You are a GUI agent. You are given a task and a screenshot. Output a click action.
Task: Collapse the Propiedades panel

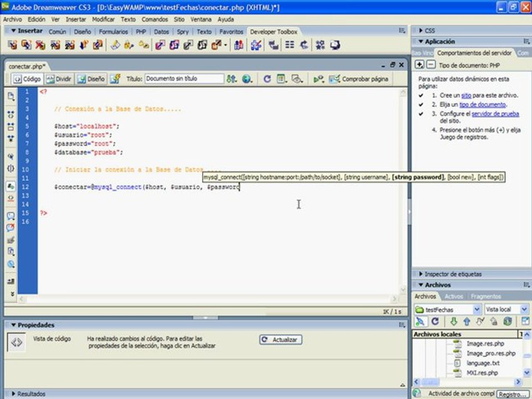click(x=13, y=325)
